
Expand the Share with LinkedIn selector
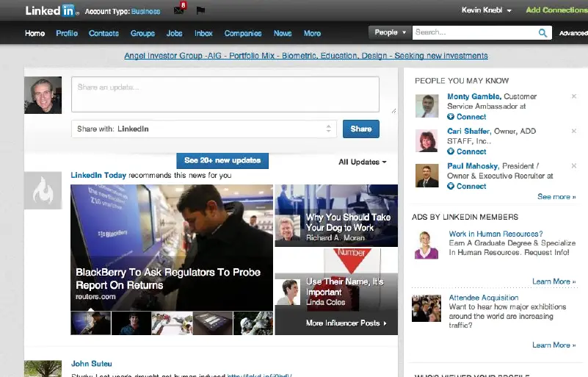click(x=204, y=129)
